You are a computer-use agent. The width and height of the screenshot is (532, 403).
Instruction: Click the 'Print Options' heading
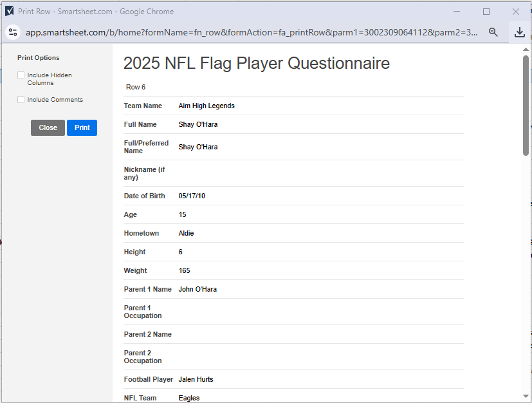click(x=39, y=58)
